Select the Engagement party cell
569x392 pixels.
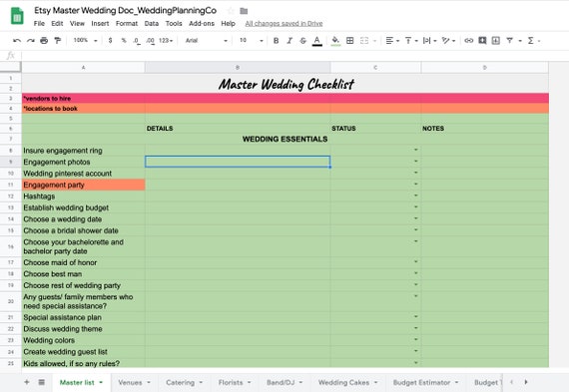click(84, 185)
